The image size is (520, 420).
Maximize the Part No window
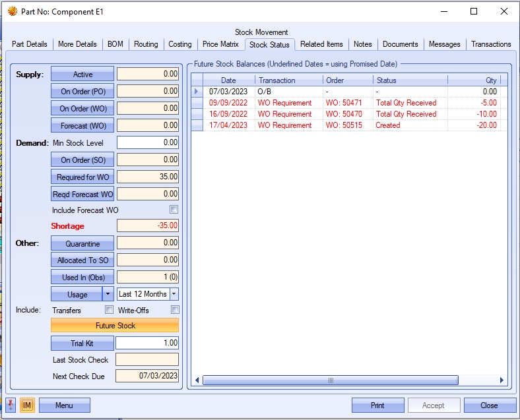point(474,11)
